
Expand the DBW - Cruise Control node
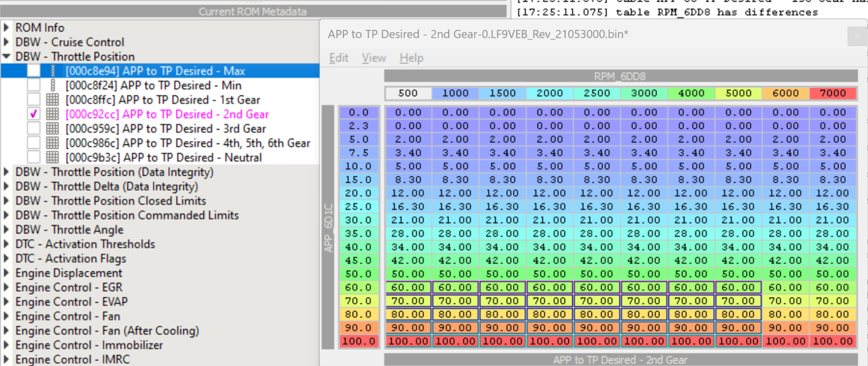[x=7, y=42]
